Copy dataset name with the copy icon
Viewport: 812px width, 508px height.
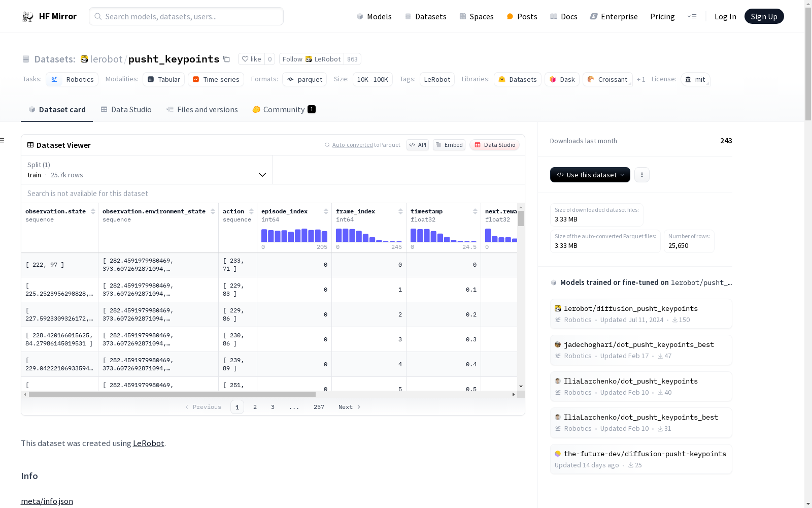click(227, 59)
